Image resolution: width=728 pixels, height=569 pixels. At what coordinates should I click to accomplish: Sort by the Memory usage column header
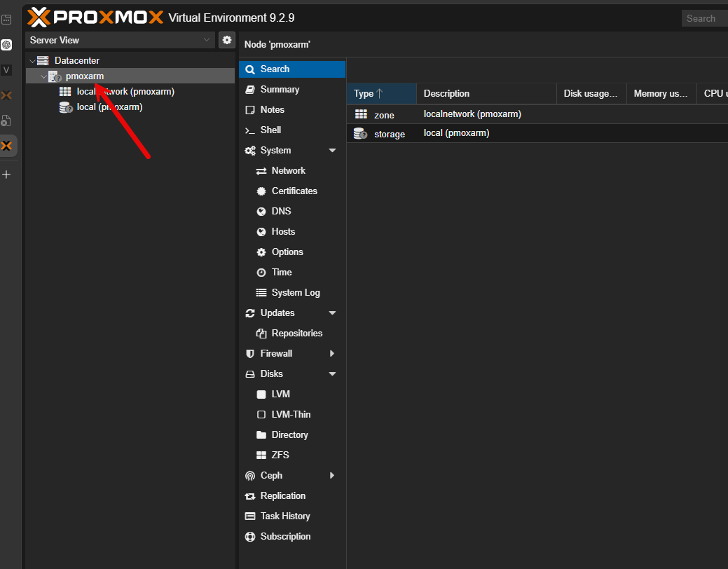[x=661, y=94]
